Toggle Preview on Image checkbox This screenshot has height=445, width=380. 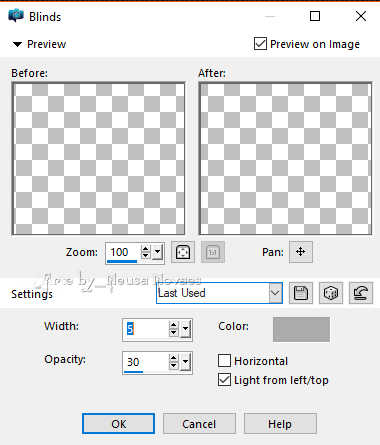[260, 44]
